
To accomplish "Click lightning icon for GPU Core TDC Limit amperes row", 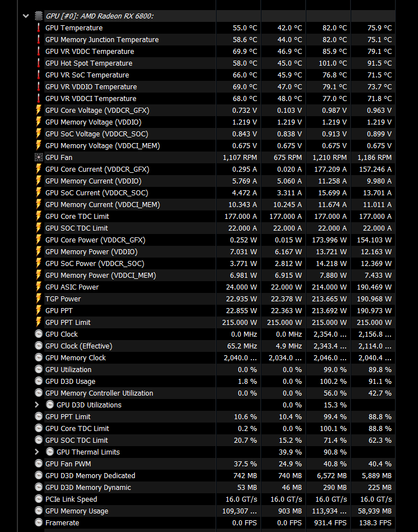I will coord(39,217).
